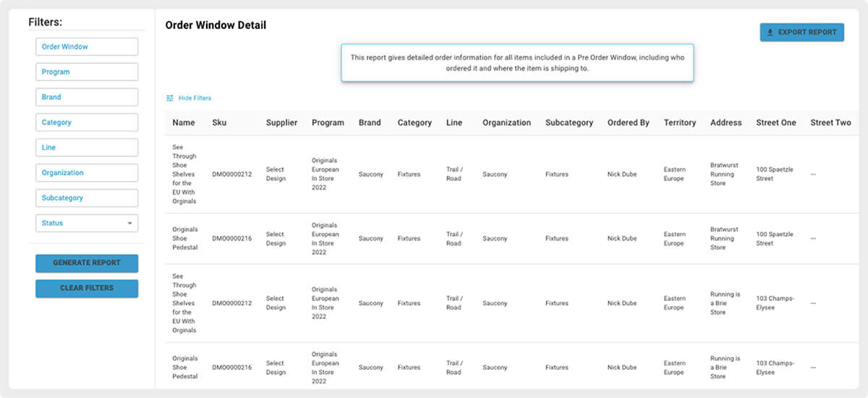868x398 pixels.
Task: Click the Sku column header
Action: coord(219,123)
